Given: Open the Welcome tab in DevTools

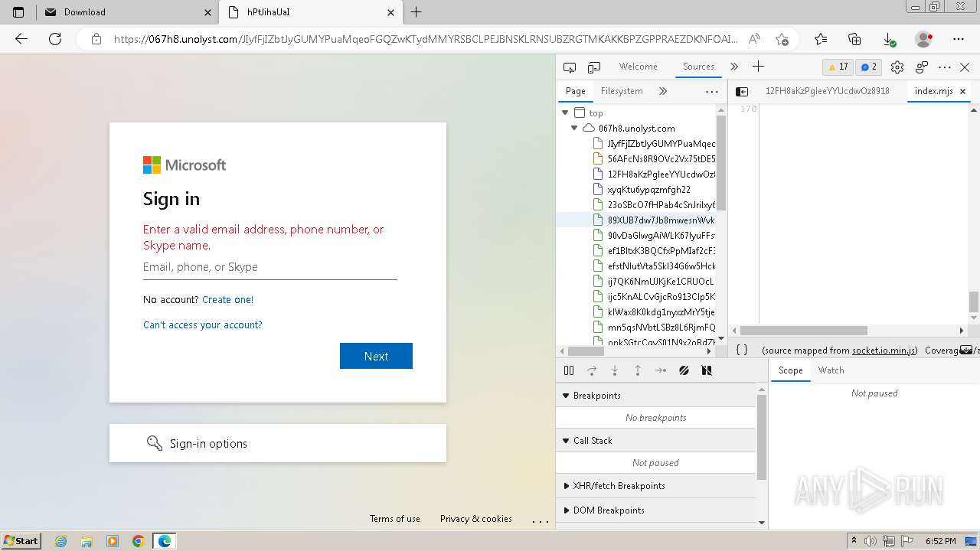Looking at the screenshot, I should coord(638,67).
